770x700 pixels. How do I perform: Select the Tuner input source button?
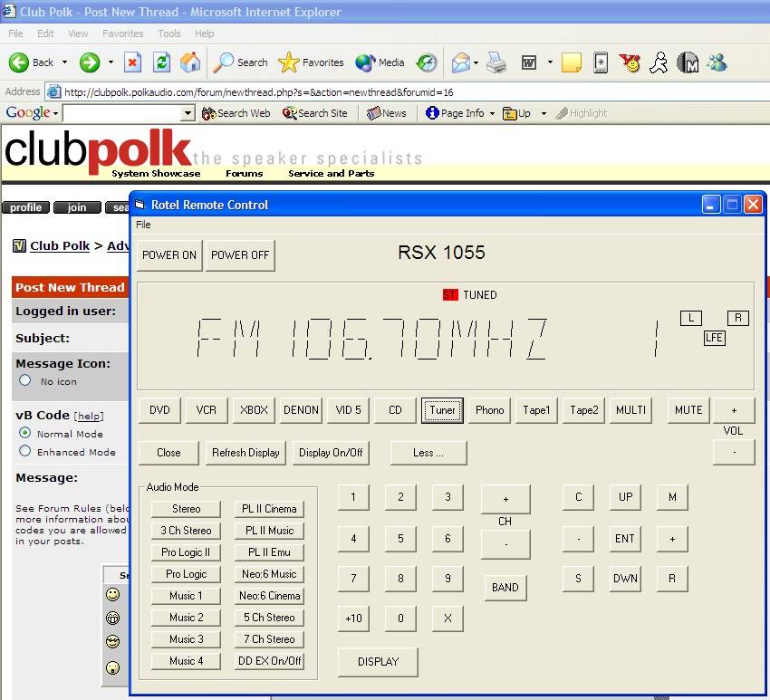coord(442,410)
